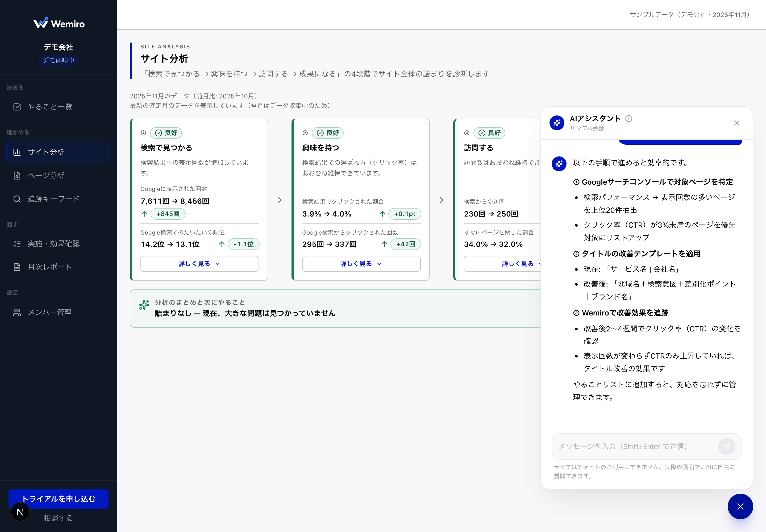Click the +845回 change badge
766x532 pixels.
(168, 214)
